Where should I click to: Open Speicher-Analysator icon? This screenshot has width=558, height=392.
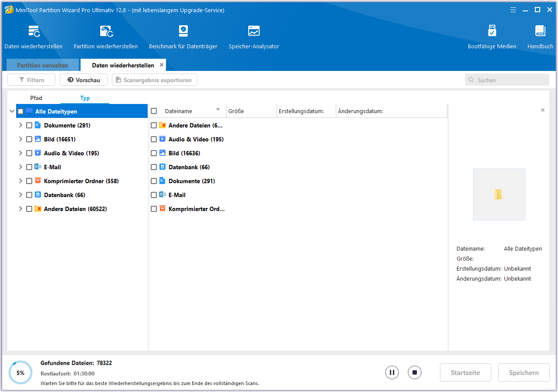tap(254, 31)
